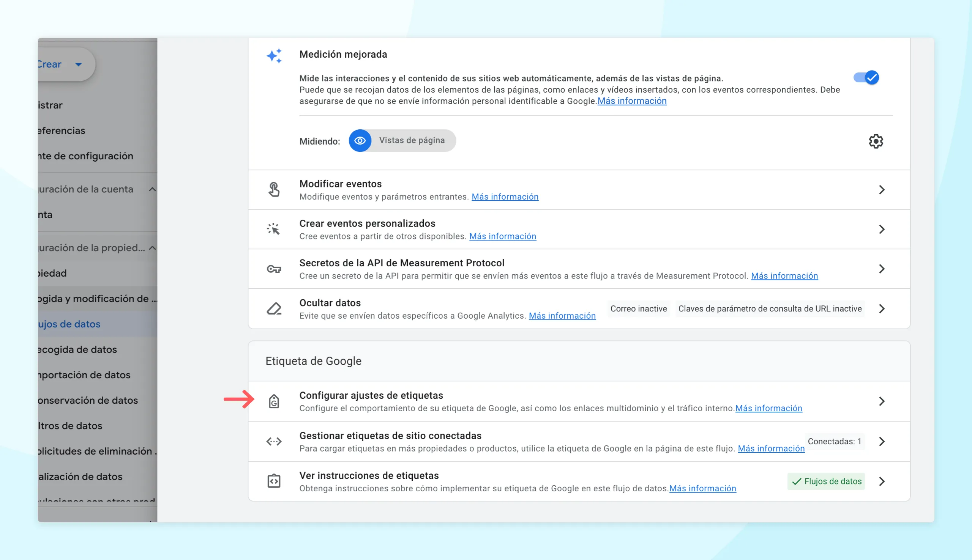Click the green Flujos de datos badge
Screen dimensions: 972x560
pos(826,481)
